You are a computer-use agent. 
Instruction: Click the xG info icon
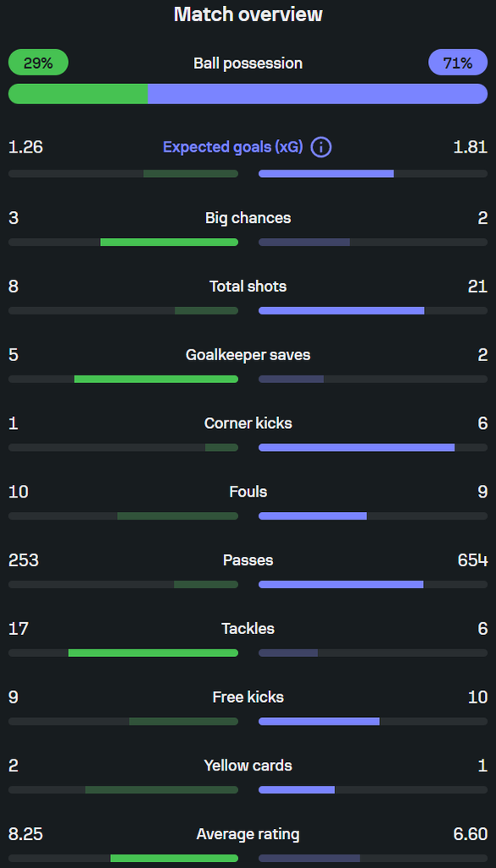point(321,147)
